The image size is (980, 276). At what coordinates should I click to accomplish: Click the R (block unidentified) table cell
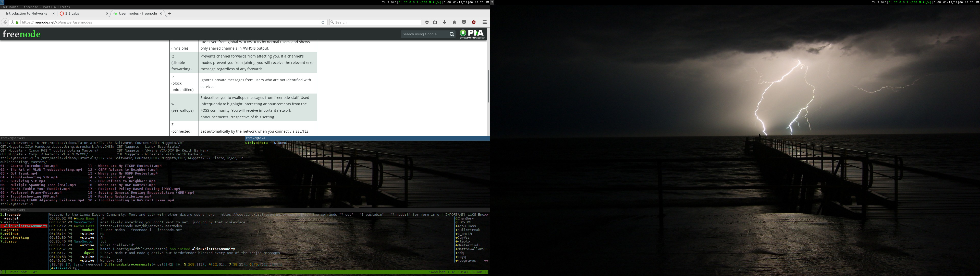[184, 83]
